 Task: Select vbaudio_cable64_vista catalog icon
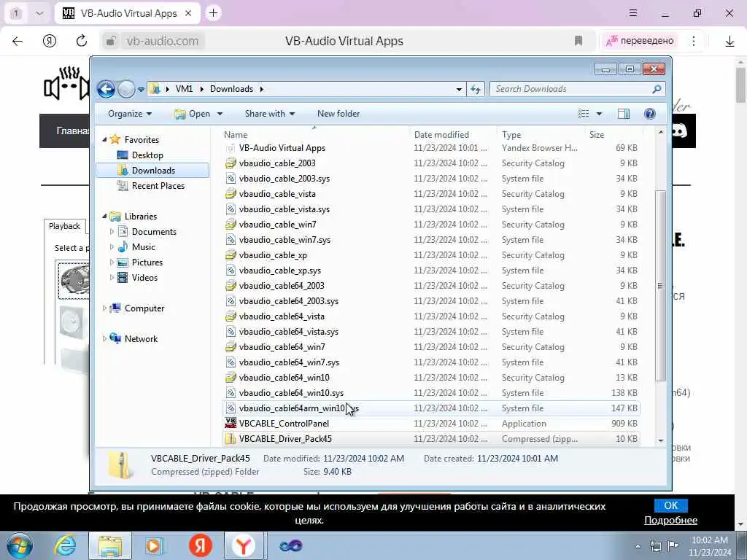(x=231, y=316)
